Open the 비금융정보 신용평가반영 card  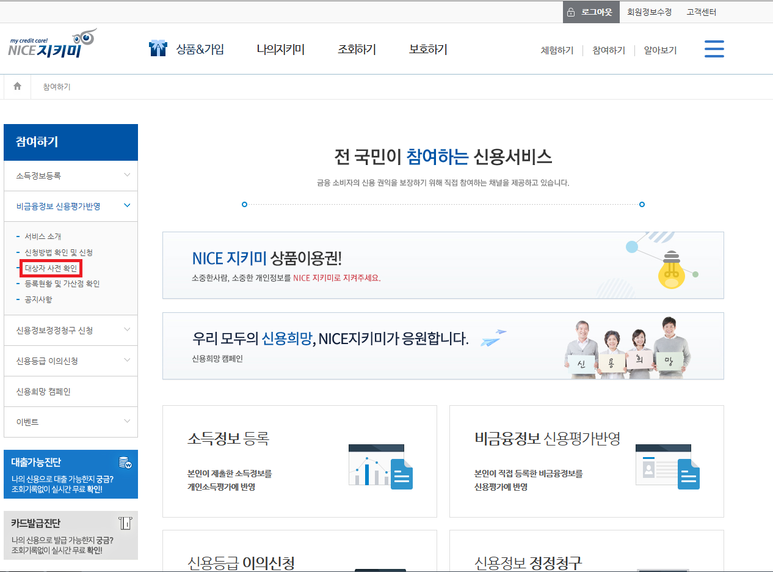(587, 462)
